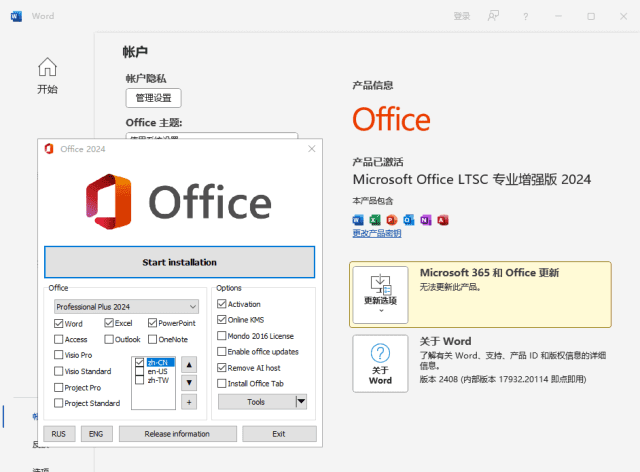Select the zh-TW entry in language list
This screenshot has width=640, height=472.
click(x=158, y=380)
